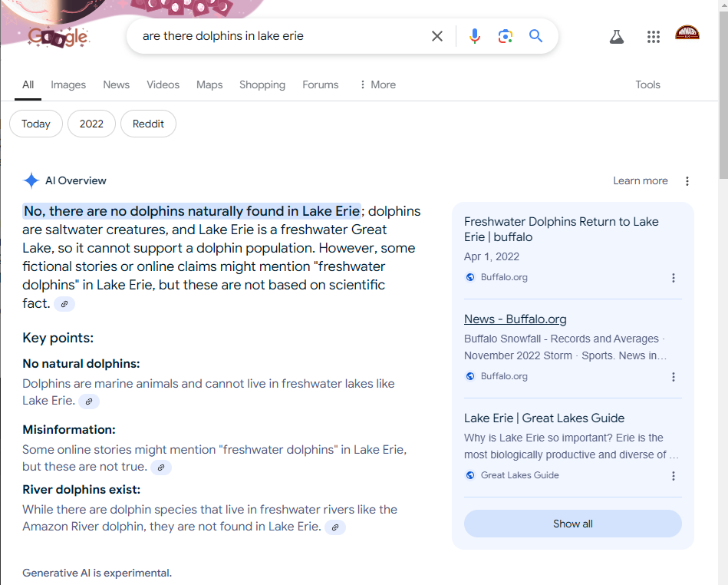Image resolution: width=728 pixels, height=585 pixels.
Task: Open source link chip after 'not found in Lake Erie.'
Action: tap(335, 527)
